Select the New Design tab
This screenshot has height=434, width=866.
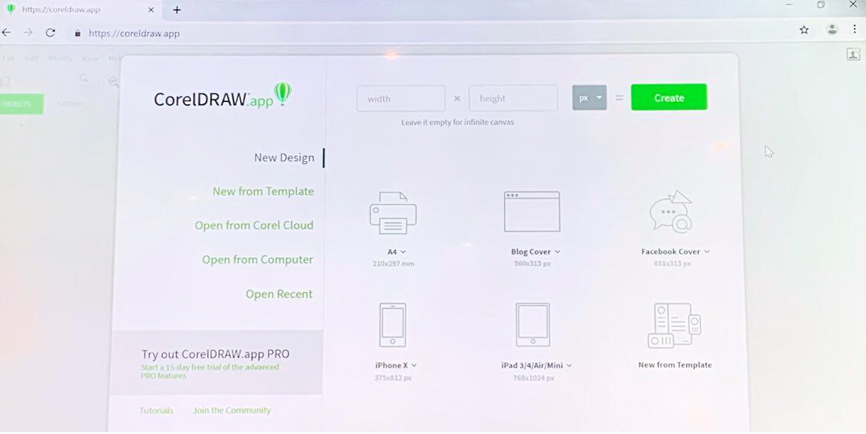tap(284, 158)
